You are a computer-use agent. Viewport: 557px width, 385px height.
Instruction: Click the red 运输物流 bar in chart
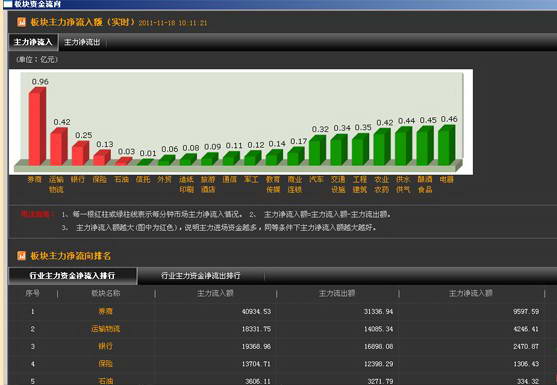pos(59,147)
